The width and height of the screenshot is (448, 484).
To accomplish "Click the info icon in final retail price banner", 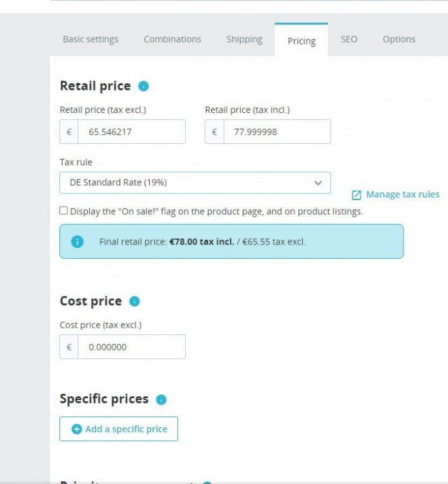I will [x=77, y=241].
